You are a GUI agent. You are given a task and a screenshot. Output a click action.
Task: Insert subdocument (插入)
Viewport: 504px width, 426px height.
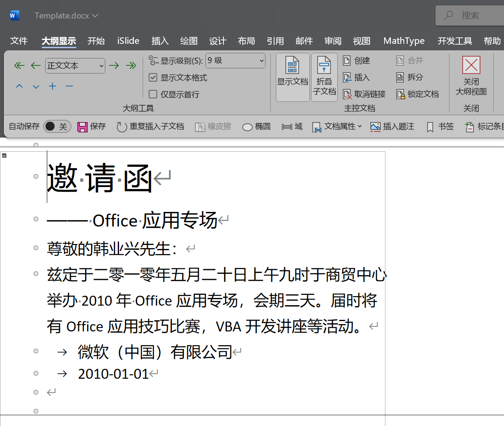pos(356,77)
